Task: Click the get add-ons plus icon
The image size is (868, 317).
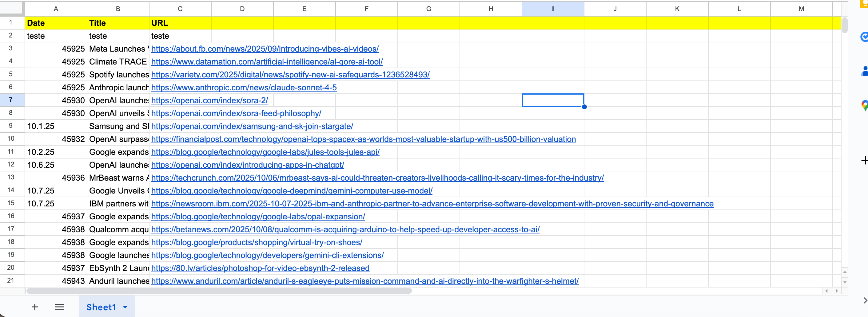Action: coord(864,160)
